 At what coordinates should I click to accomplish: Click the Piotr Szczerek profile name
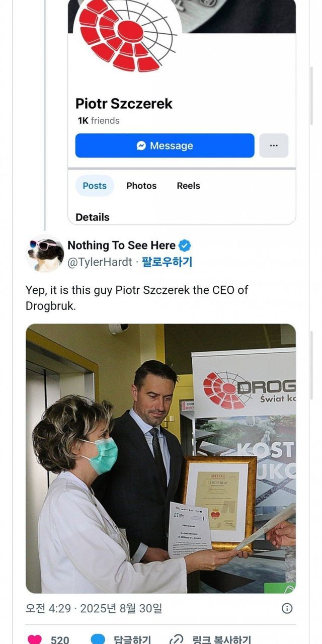point(124,104)
